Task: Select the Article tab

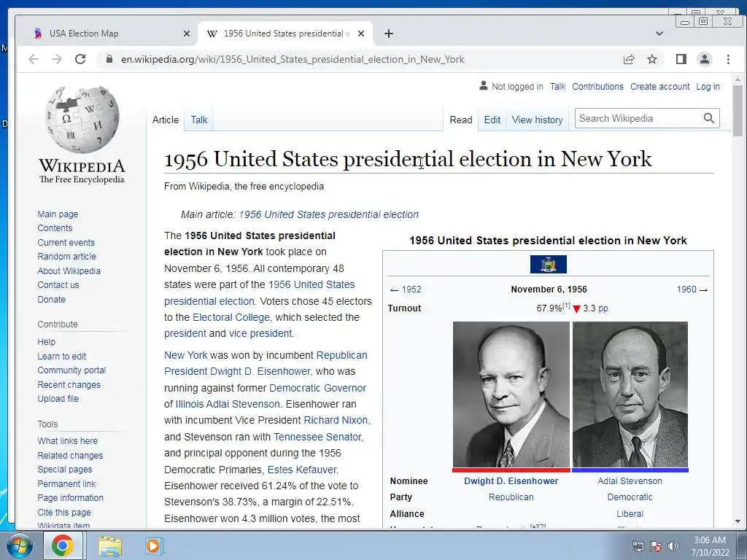Action: click(x=166, y=120)
